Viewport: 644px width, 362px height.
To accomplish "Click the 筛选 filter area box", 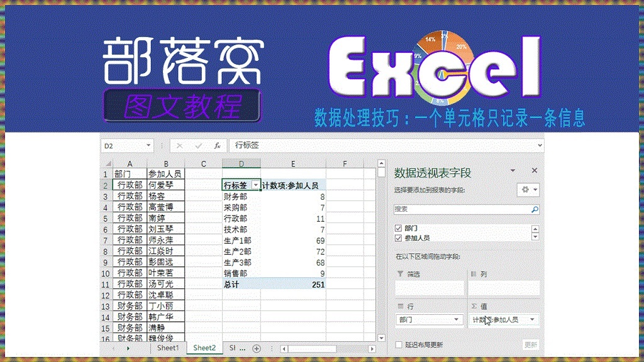I will point(430,288).
